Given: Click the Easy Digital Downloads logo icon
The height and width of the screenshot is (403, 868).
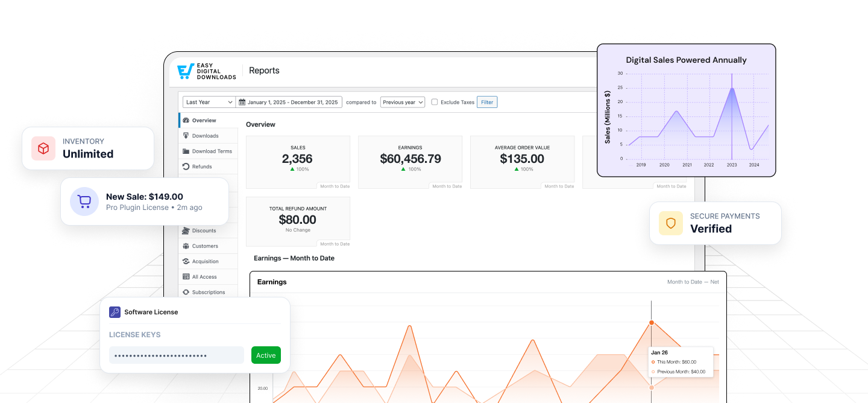Looking at the screenshot, I should (x=186, y=71).
